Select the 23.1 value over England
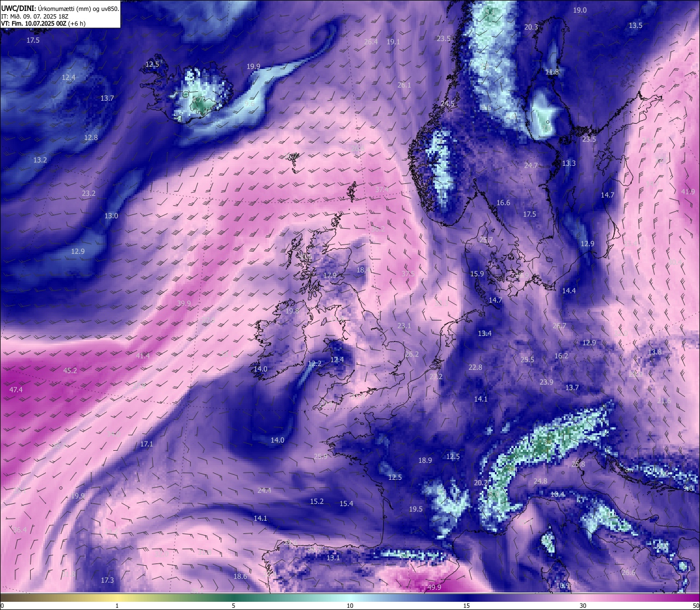Image resolution: width=700 pixels, height=610 pixels. click(x=404, y=326)
